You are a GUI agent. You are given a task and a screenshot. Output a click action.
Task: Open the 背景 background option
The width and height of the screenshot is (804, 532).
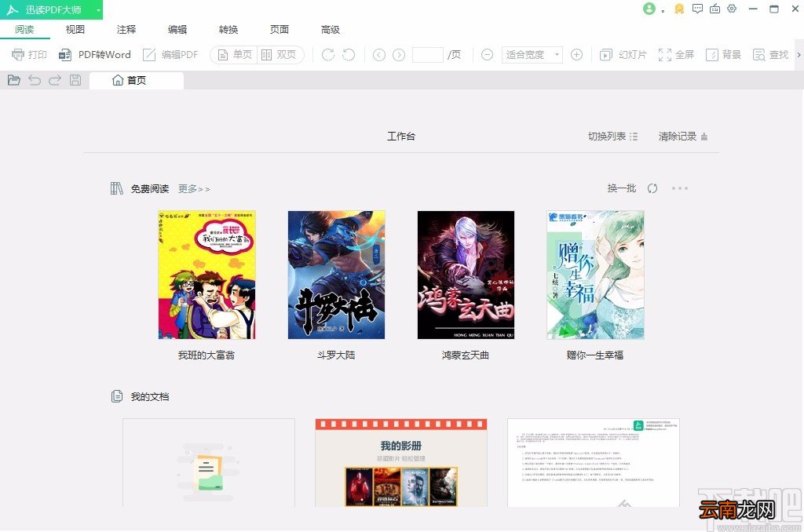723,54
